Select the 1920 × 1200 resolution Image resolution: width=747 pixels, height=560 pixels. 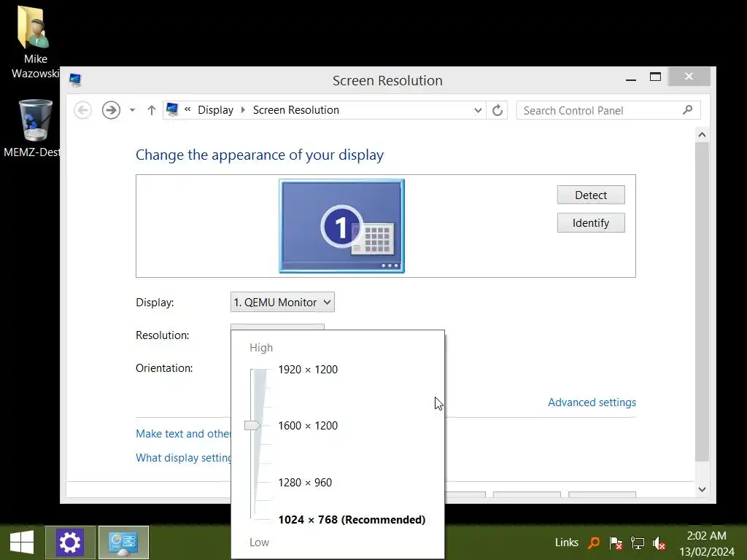308,370
